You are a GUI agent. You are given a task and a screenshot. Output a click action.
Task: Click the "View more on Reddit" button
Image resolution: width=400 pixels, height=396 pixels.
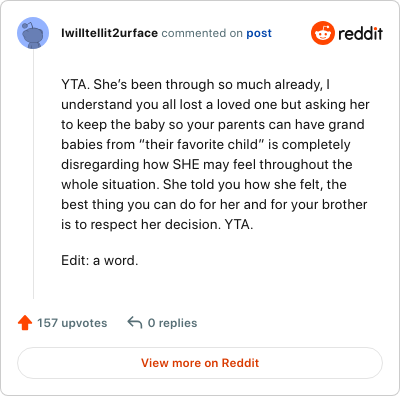[x=200, y=363]
